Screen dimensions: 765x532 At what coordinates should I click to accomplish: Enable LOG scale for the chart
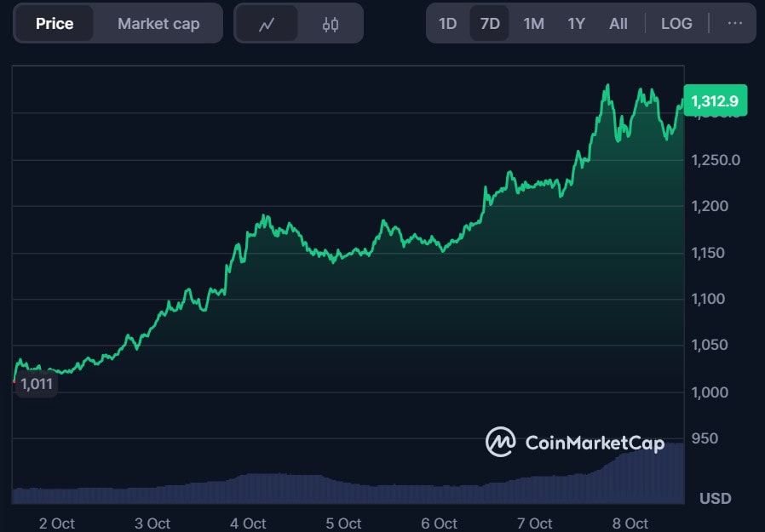click(676, 24)
